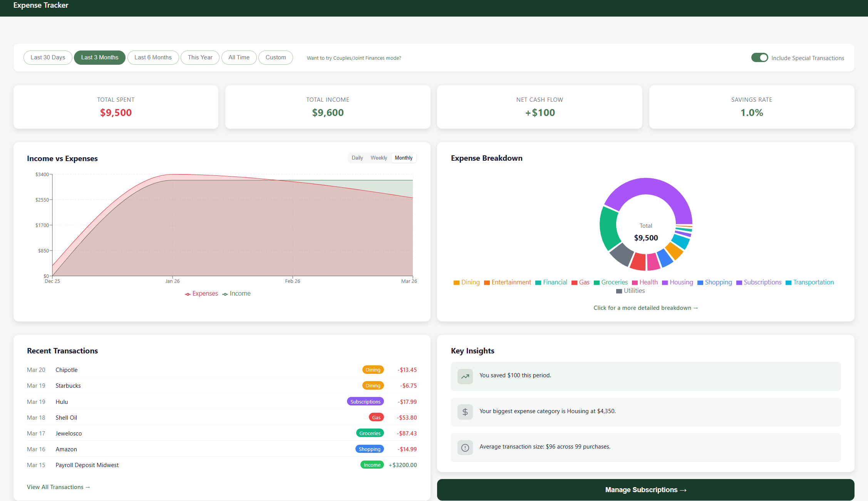This screenshot has width=868, height=501.
Task: Toggle Include Special Transactions switch off
Action: (x=759, y=58)
